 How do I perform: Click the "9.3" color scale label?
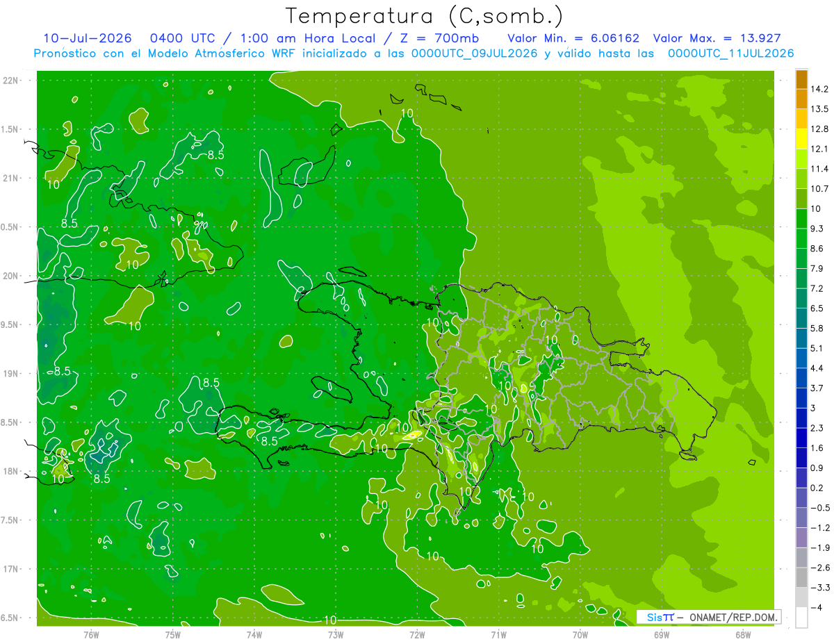(x=817, y=229)
